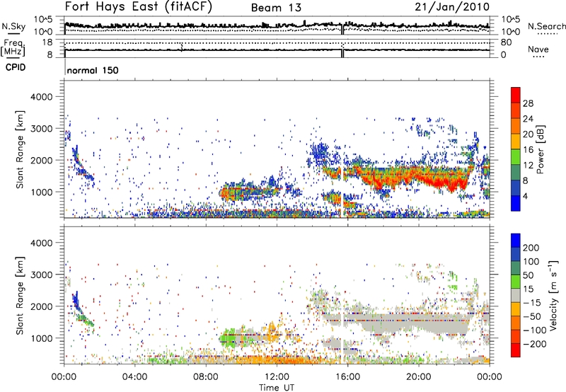Click the 16 label on the Power colorbar
The width and height of the screenshot is (566, 392).
coord(528,150)
